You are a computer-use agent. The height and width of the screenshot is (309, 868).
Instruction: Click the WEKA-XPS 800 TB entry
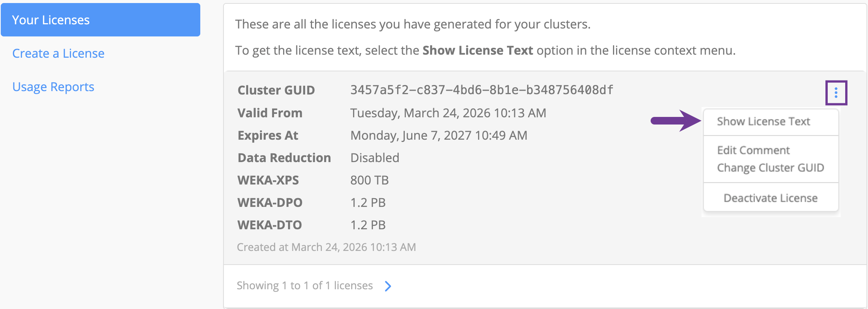pos(369,180)
